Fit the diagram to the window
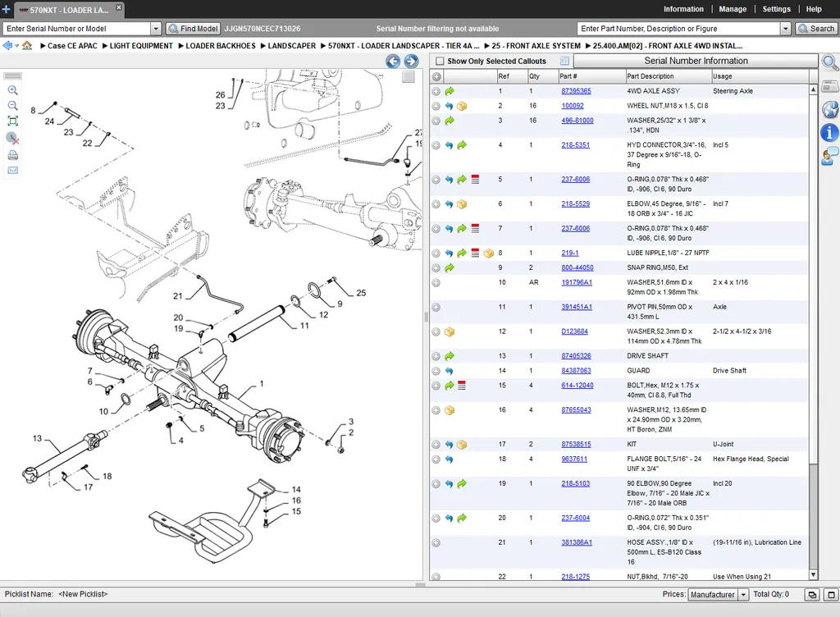 click(x=13, y=121)
